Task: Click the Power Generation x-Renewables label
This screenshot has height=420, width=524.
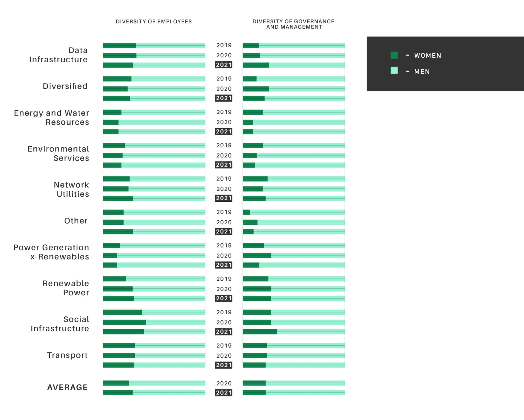Action: click(51, 252)
